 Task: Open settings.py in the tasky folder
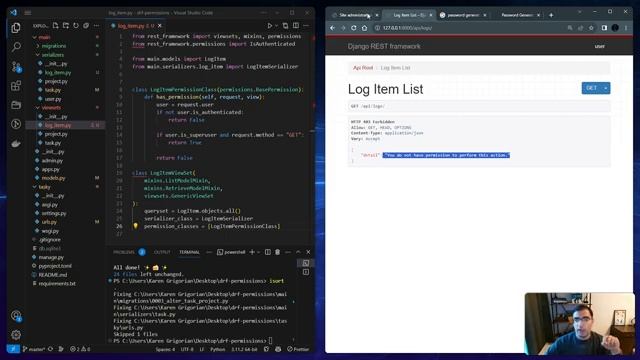(53, 213)
